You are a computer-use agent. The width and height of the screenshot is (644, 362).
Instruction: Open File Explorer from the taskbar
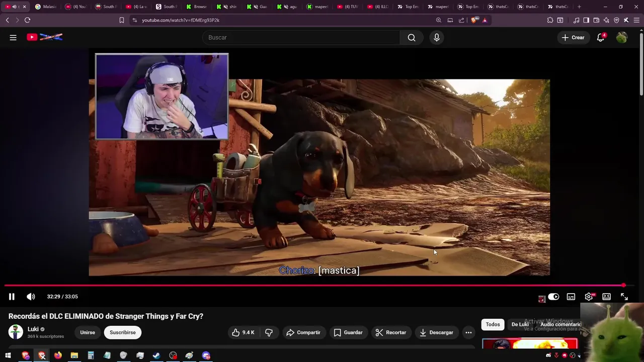74,355
